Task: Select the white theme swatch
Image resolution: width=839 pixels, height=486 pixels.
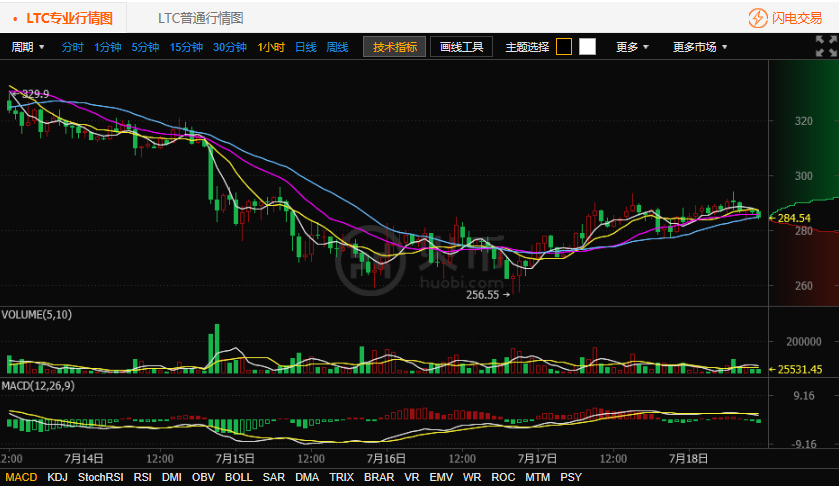Action: point(587,47)
